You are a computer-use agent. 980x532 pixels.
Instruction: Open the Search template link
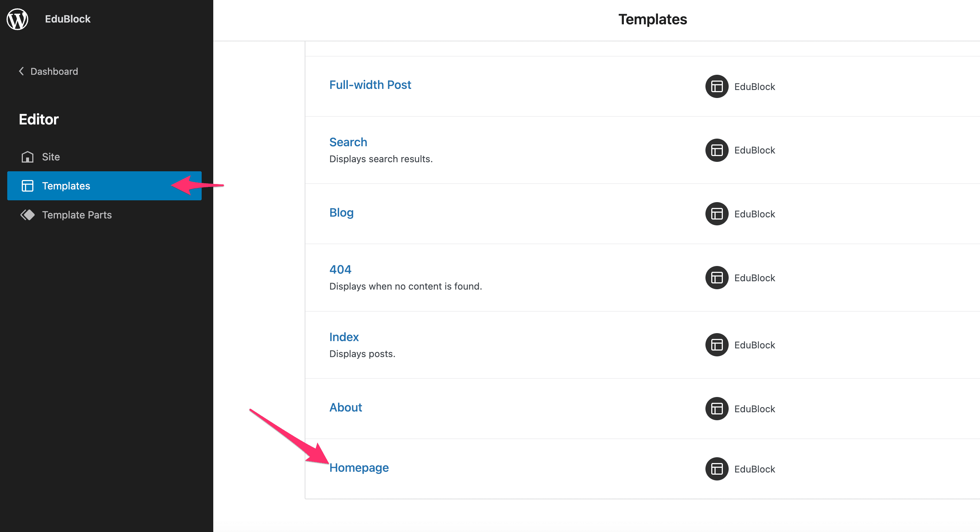[x=348, y=142]
